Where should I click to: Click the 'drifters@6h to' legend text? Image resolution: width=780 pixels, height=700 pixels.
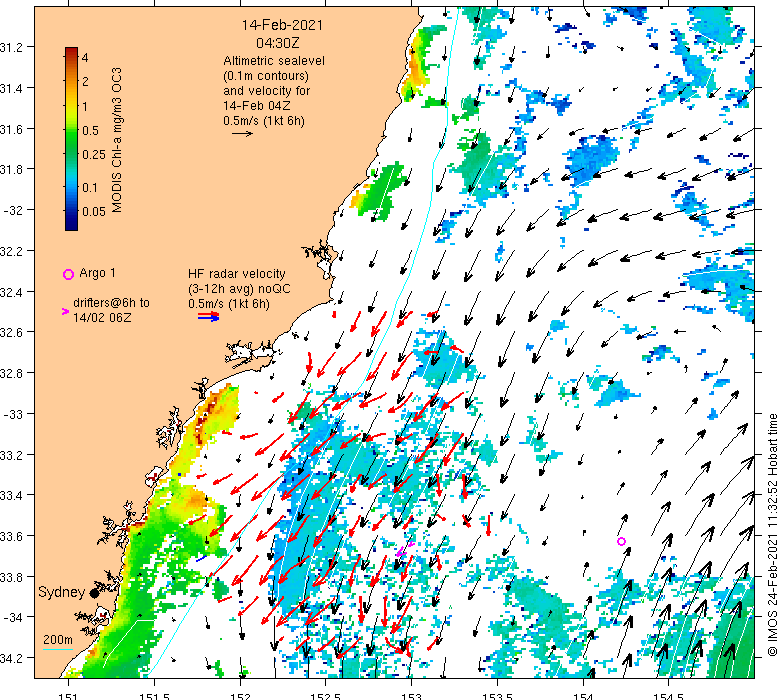[111, 303]
